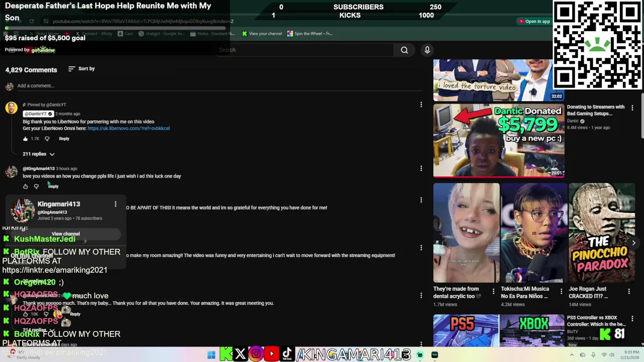Start voice search with the microphone icon
This screenshot has width=644, height=362.
(x=427, y=50)
